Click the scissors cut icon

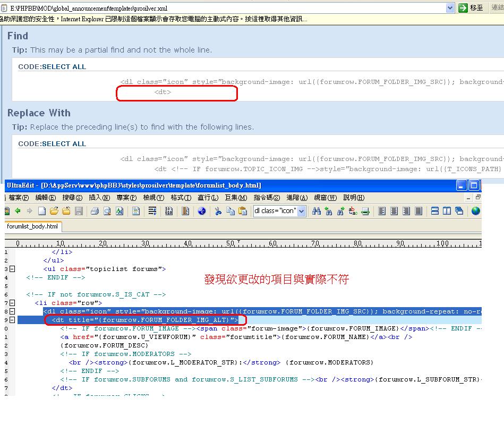(x=218, y=211)
